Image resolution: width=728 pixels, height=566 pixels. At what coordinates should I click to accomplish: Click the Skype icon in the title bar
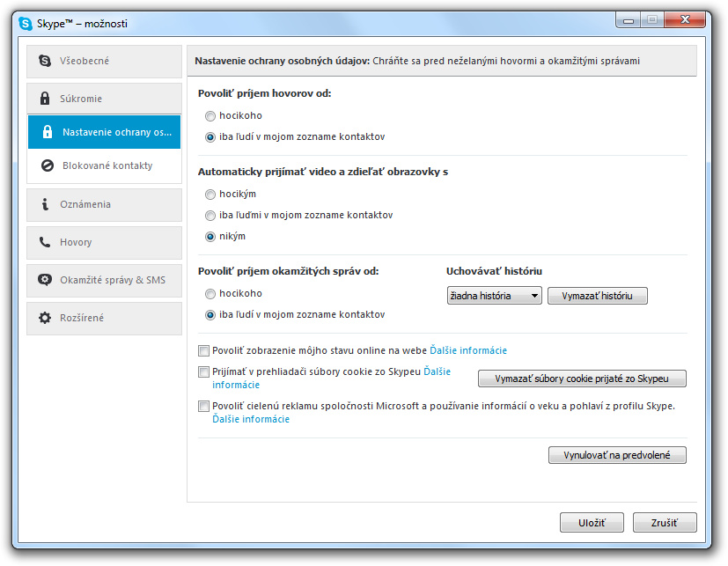click(x=25, y=24)
